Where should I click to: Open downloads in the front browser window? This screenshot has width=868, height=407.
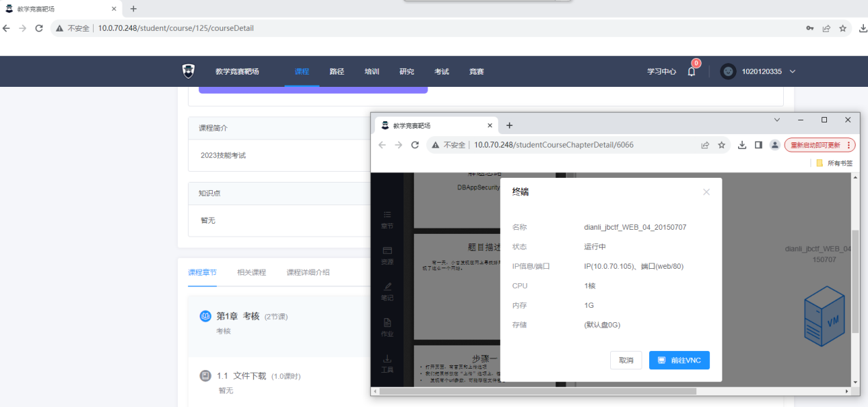(742, 145)
